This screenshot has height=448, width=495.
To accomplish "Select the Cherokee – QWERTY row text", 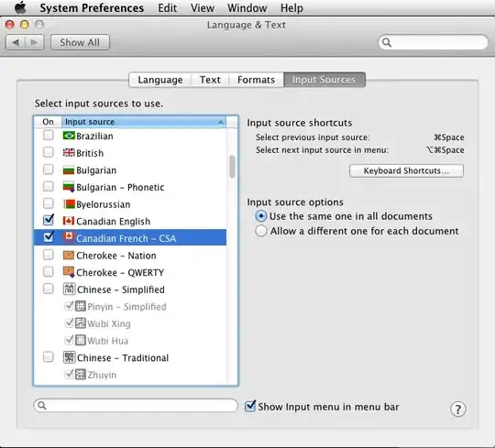I will [x=120, y=273].
